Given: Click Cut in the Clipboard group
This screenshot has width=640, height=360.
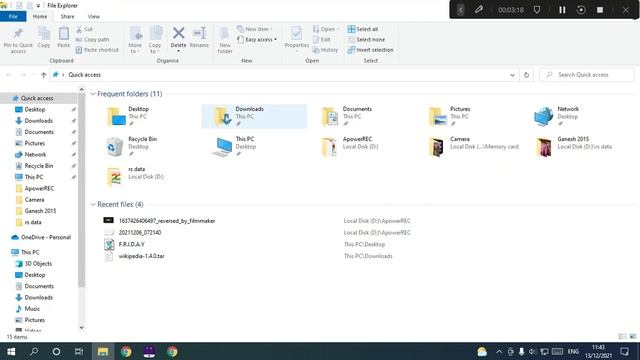Looking at the screenshot, I should click(x=84, y=29).
